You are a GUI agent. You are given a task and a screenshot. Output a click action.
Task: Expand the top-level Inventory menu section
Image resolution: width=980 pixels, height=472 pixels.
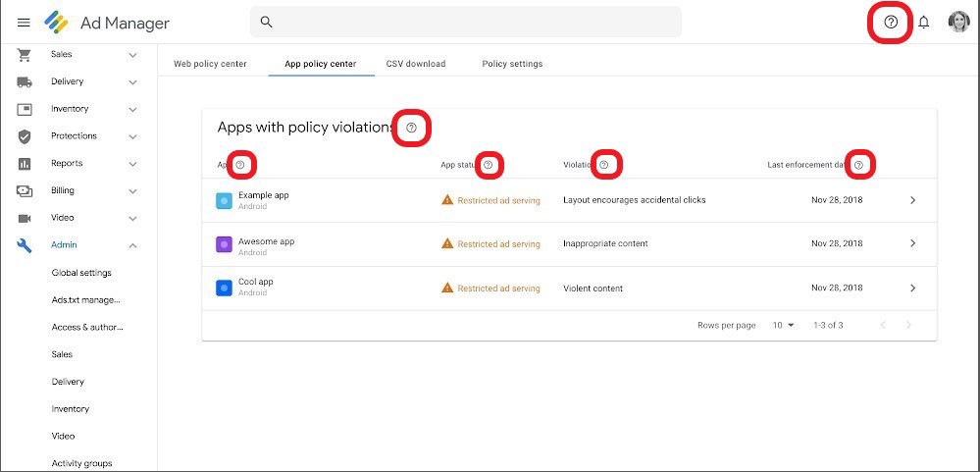[x=132, y=109]
